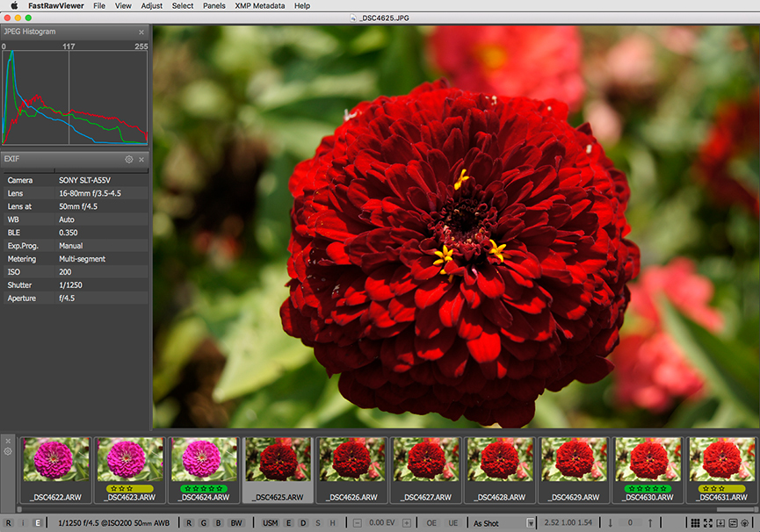Open the Adjust menu
Screen dimensions: 760x532
[151, 6]
